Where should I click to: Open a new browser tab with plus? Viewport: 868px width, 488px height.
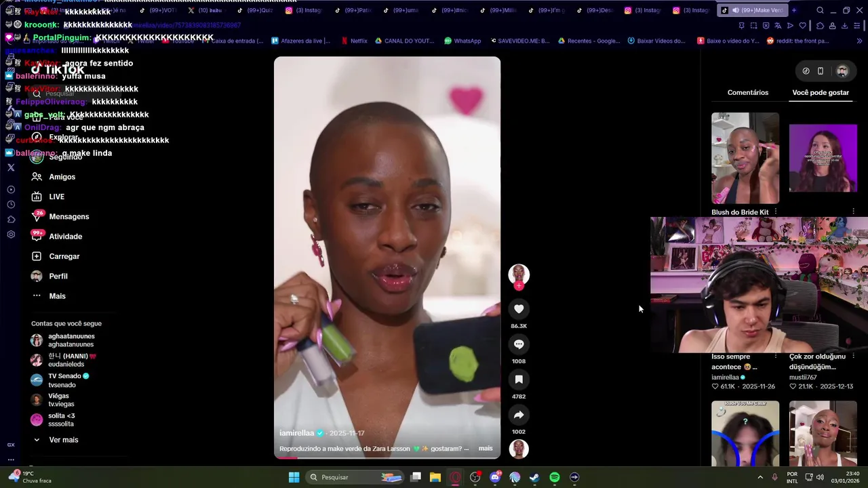(x=794, y=10)
